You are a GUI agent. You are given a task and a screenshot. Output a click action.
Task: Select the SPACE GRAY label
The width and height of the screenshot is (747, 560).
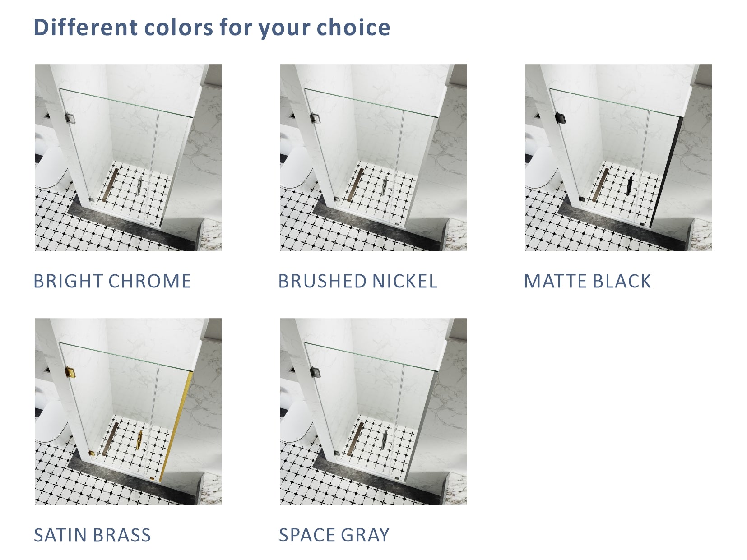[334, 535]
